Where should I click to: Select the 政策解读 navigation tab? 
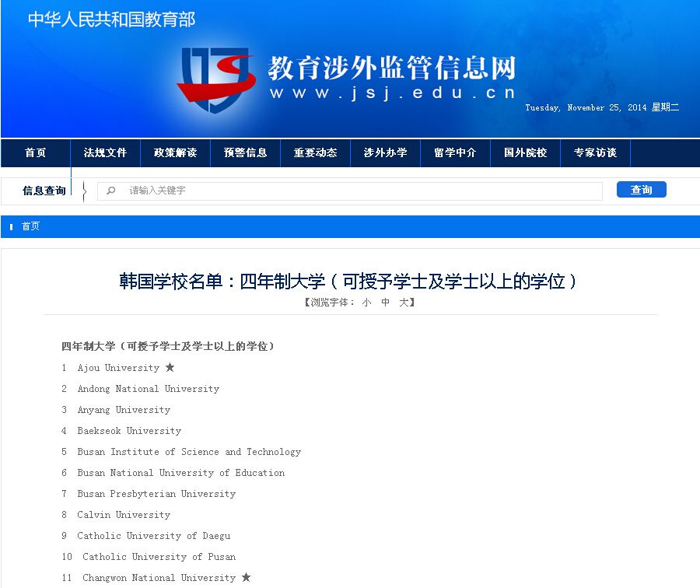coord(175,153)
